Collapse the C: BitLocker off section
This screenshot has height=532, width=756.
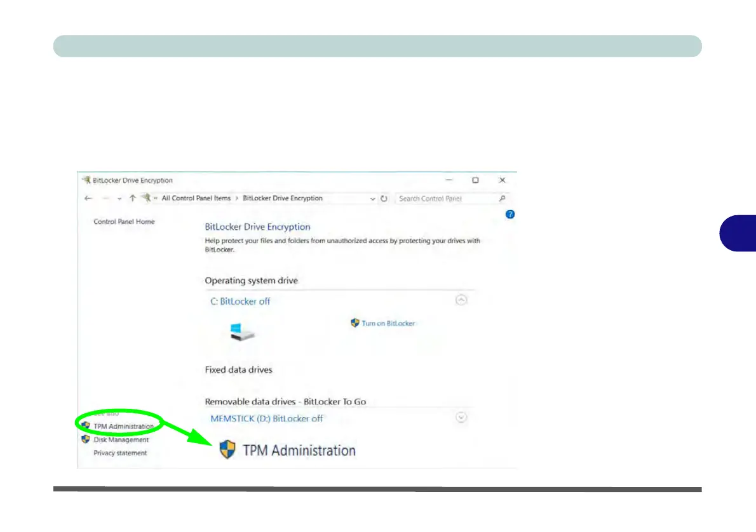pos(461,300)
